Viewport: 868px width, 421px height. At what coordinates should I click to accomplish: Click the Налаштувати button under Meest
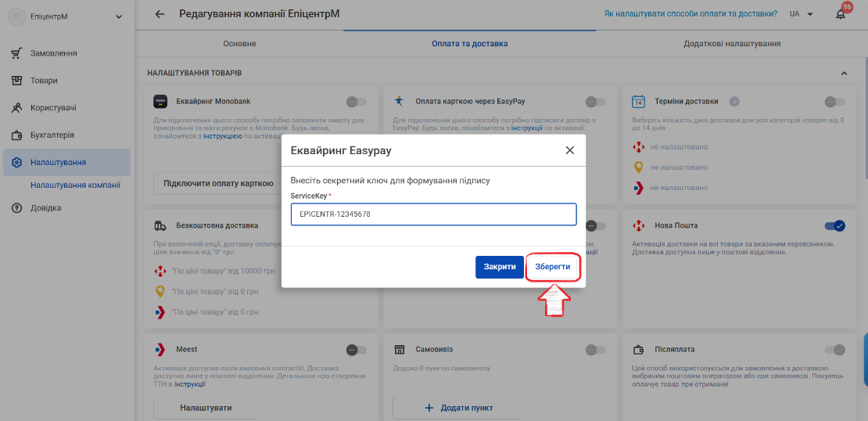[x=206, y=408]
